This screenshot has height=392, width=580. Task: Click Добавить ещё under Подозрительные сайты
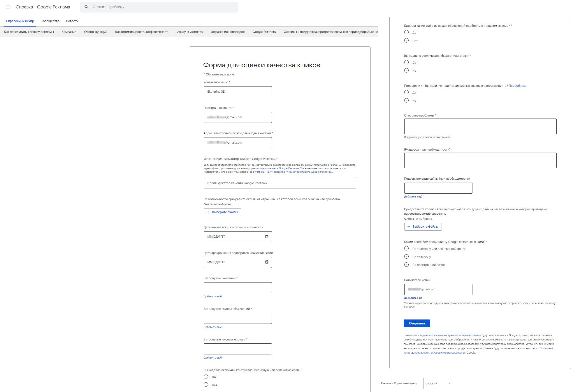point(413,197)
